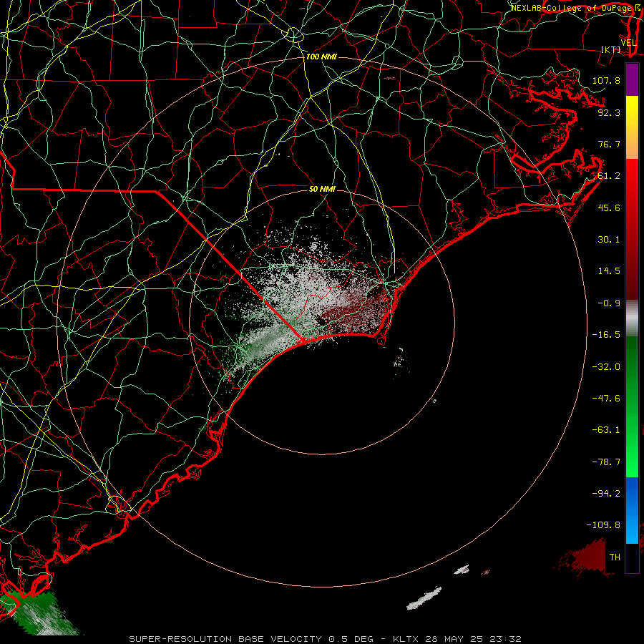Viewport: 644px width, 644px height.
Task: Select the -63.1 legend value
Action: [606, 430]
